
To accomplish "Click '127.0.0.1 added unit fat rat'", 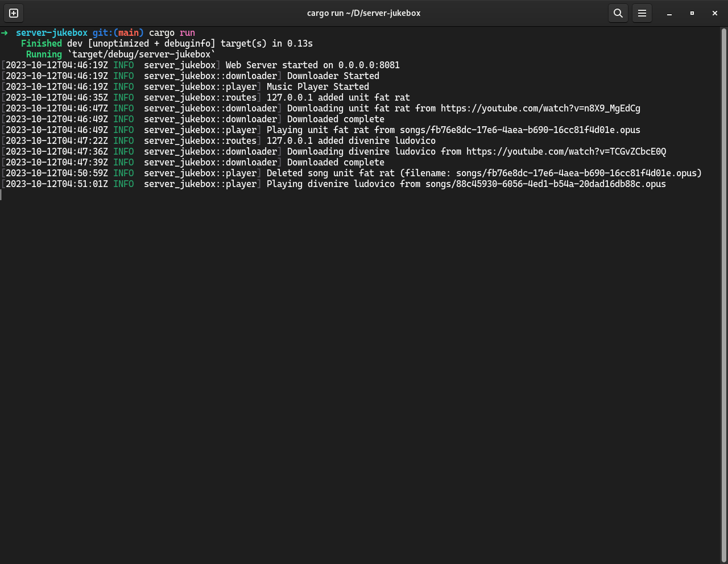I will pyautogui.click(x=338, y=97).
